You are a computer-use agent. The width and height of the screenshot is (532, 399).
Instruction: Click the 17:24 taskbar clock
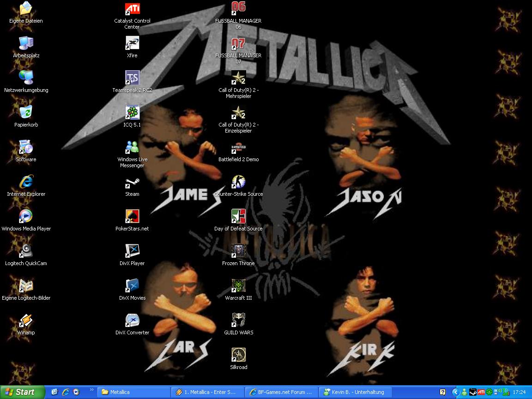519,392
